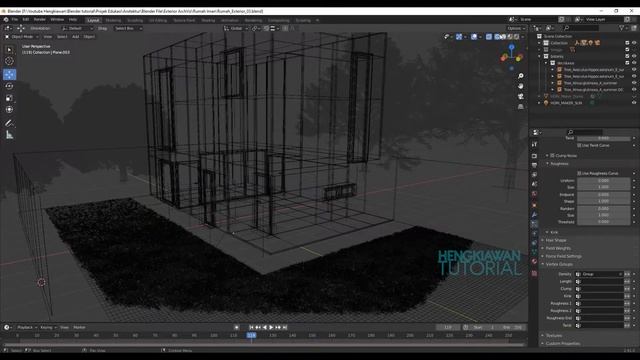Expand the Force Field Settings panel
The width and height of the screenshot is (640, 360).
click(x=561, y=256)
